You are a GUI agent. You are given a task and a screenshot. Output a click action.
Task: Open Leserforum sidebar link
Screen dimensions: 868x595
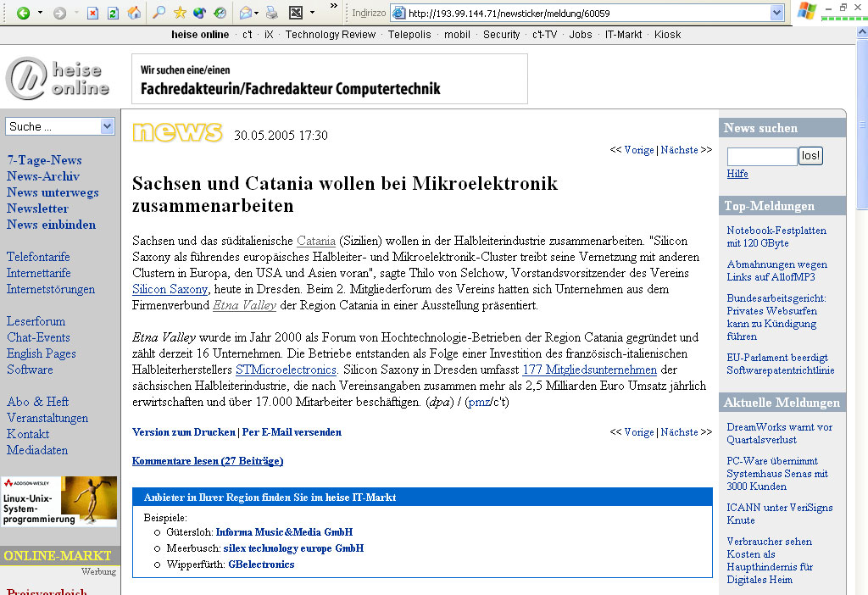(x=36, y=321)
